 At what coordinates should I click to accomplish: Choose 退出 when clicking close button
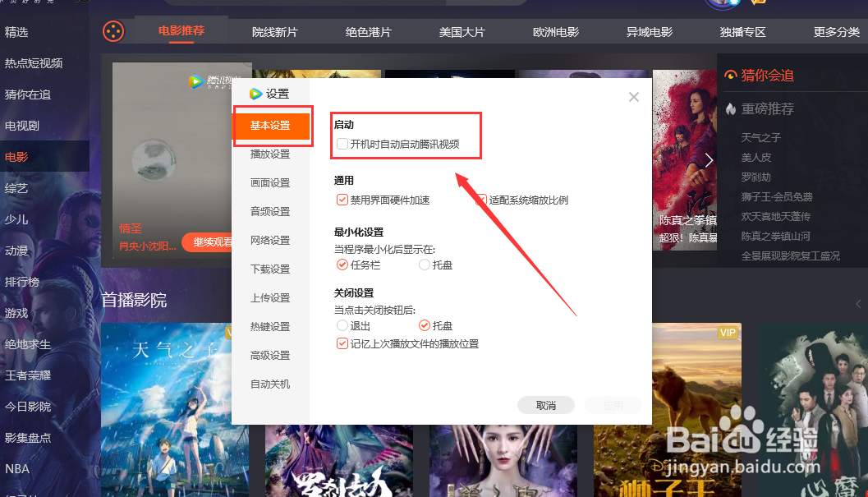[x=342, y=326]
